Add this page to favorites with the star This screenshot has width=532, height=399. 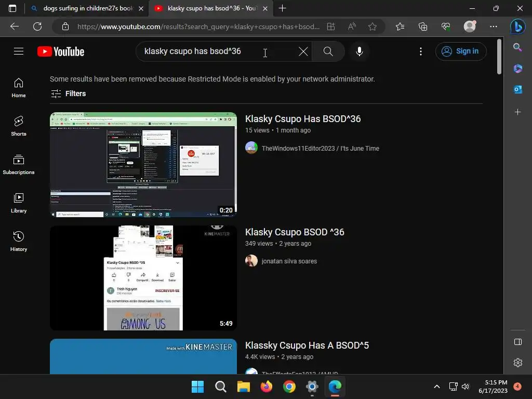(373, 26)
